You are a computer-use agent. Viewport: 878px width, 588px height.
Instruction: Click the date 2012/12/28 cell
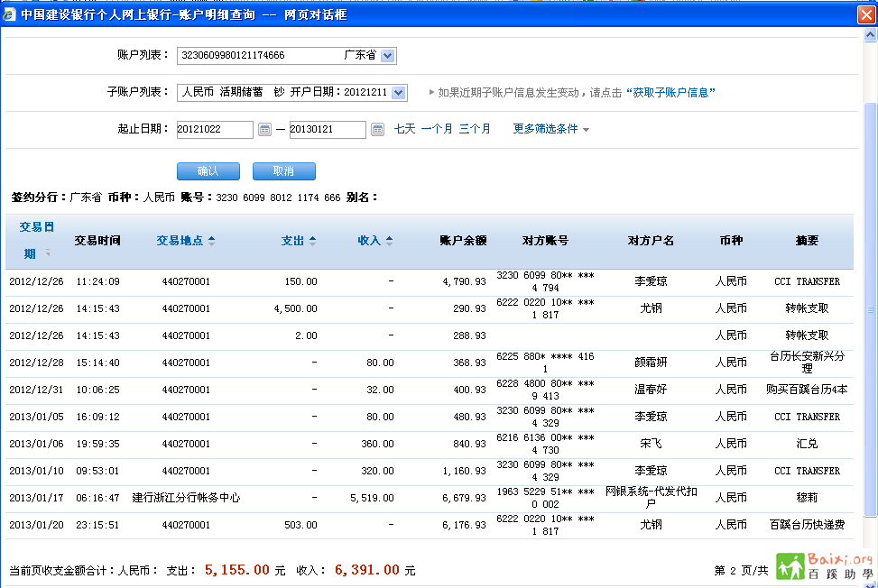pos(36,363)
